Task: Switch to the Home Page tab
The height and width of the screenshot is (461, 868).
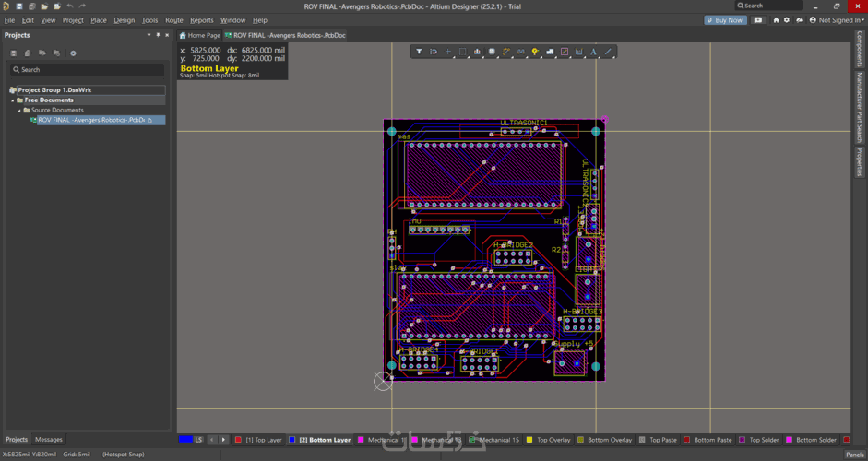Action: pos(200,35)
